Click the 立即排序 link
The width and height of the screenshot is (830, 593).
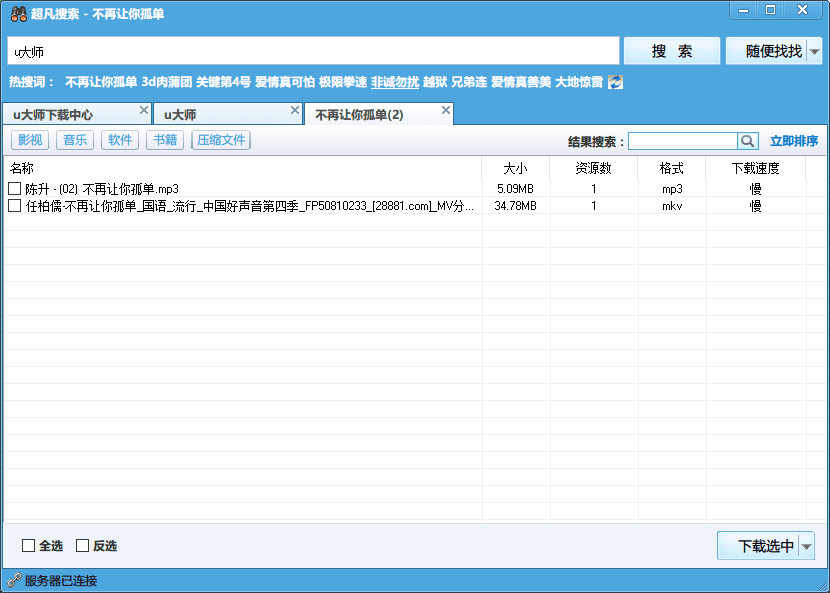point(793,141)
